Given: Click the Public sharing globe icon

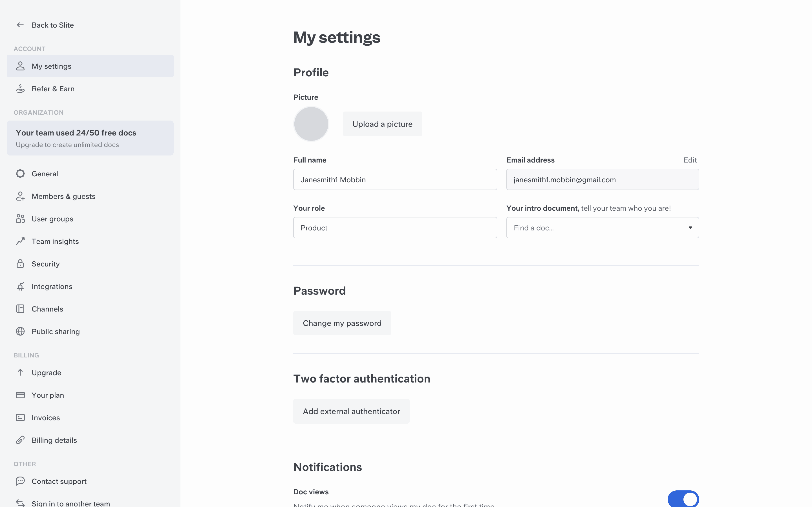Looking at the screenshot, I should 20,331.
